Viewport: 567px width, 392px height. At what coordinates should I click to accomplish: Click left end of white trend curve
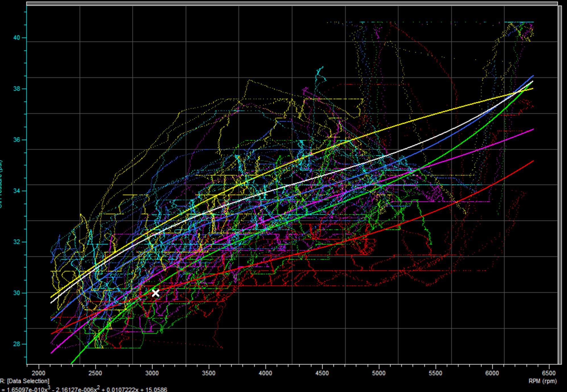point(51,303)
